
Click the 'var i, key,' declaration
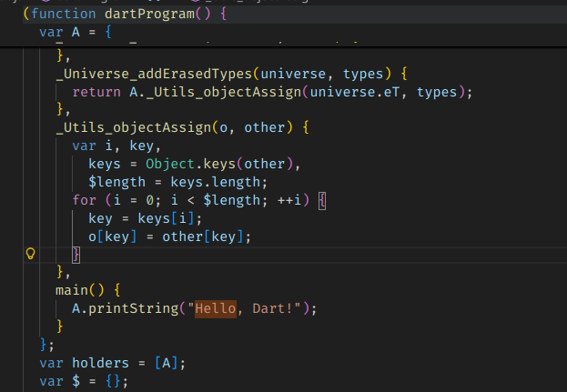[116, 146]
